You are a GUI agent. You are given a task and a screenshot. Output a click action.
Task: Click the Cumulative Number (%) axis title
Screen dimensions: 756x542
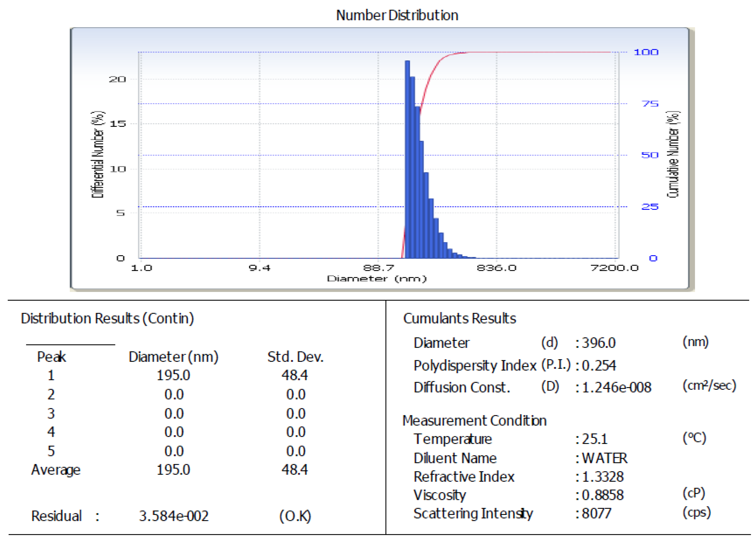[673, 155]
